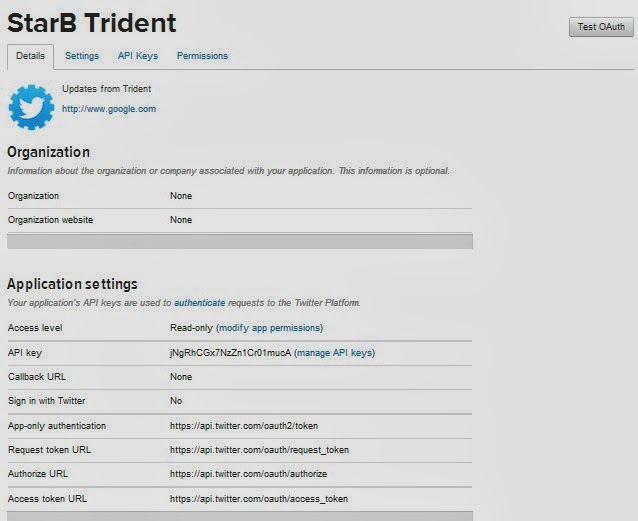638x521 pixels.
Task: Click the Sign in with Twitter label
Action: (x=46, y=401)
